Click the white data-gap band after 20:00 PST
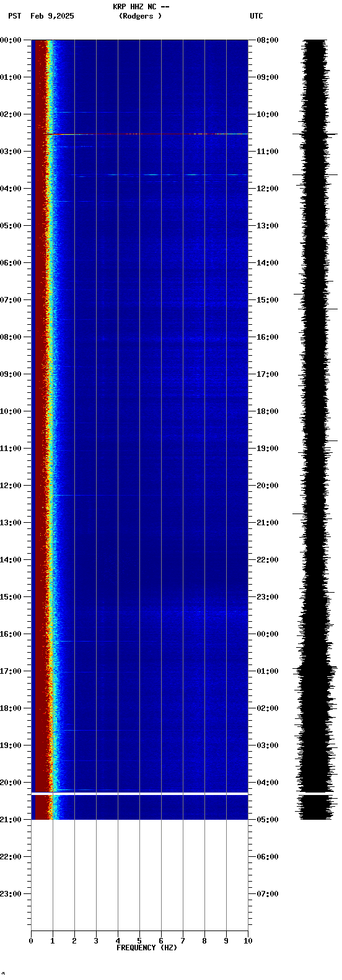This screenshot has height=980, width=342. (139, 793)
